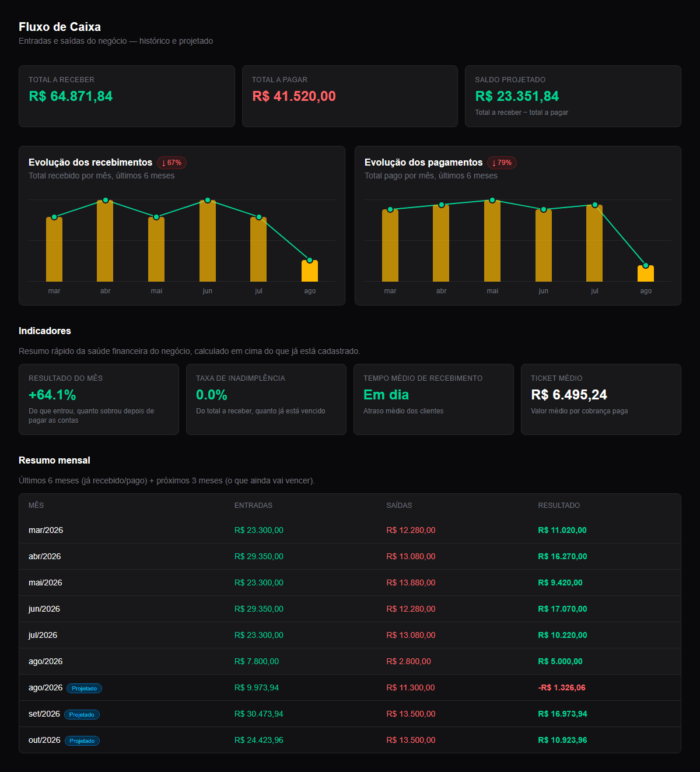Click the negative result -R$ 1.326,06

(x=562, y=687)
